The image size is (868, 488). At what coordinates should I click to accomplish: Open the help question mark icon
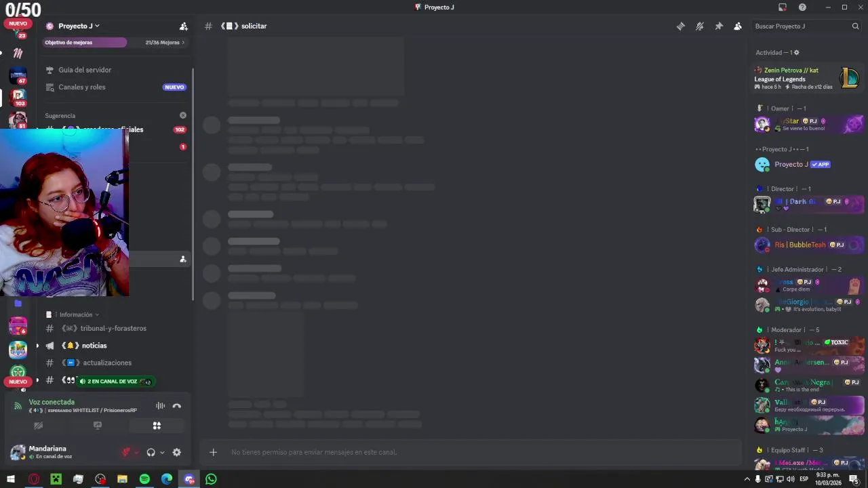[802, 7]
